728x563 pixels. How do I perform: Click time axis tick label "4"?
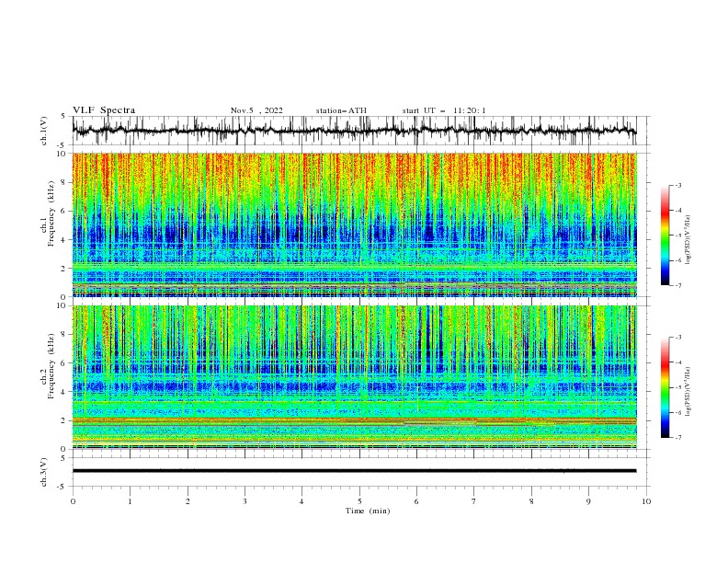[301, 501]
